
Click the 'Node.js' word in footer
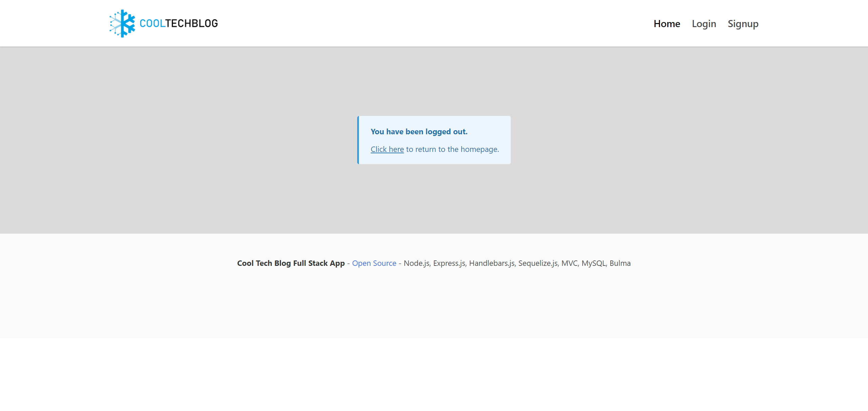(417, 263)
